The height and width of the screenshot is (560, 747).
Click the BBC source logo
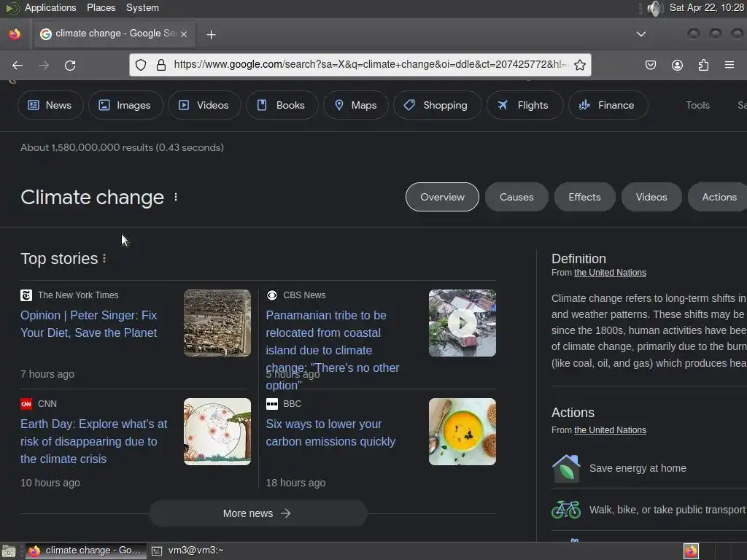272,404
